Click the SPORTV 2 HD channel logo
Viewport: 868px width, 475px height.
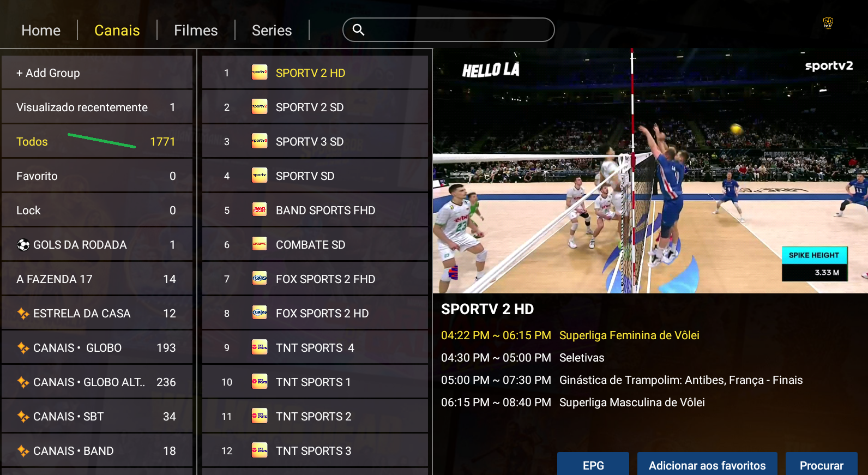click(260, 73)
